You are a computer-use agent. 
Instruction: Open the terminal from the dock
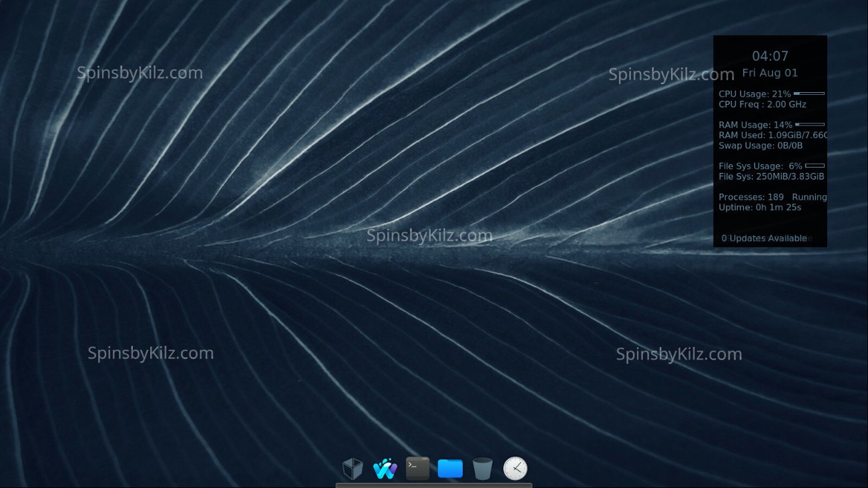pos(418,469)
